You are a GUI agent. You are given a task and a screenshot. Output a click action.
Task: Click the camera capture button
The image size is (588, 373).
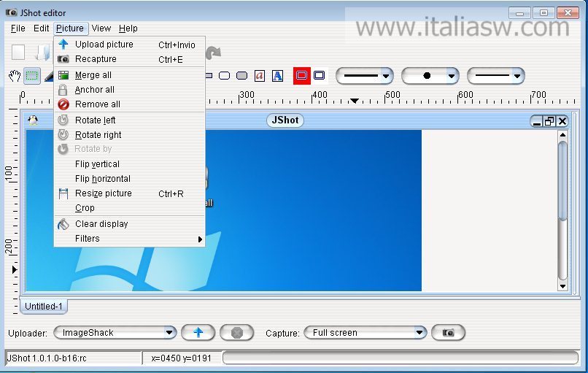(x=448, y=333)
